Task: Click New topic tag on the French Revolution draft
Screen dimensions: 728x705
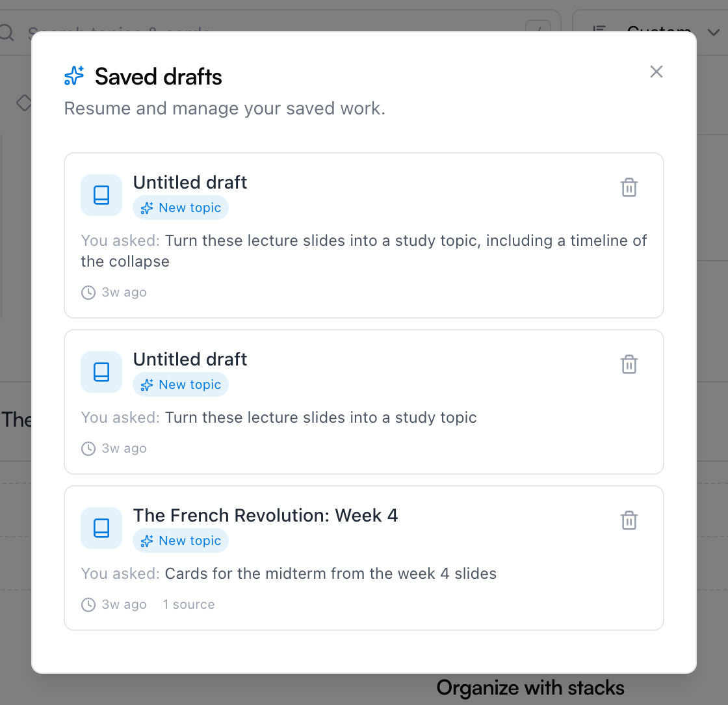Action: coord(181,540)
